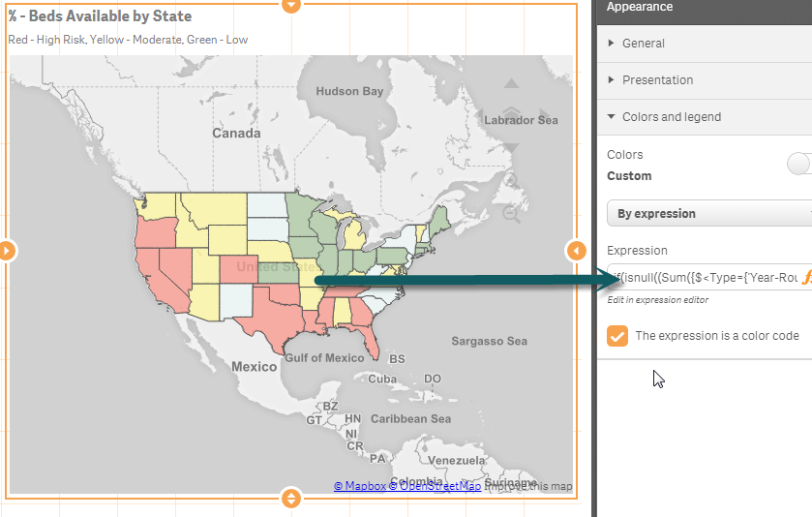812x517 pixels.
Task: Uncheck 'The expression is a color code'
Action: point(617,336)
